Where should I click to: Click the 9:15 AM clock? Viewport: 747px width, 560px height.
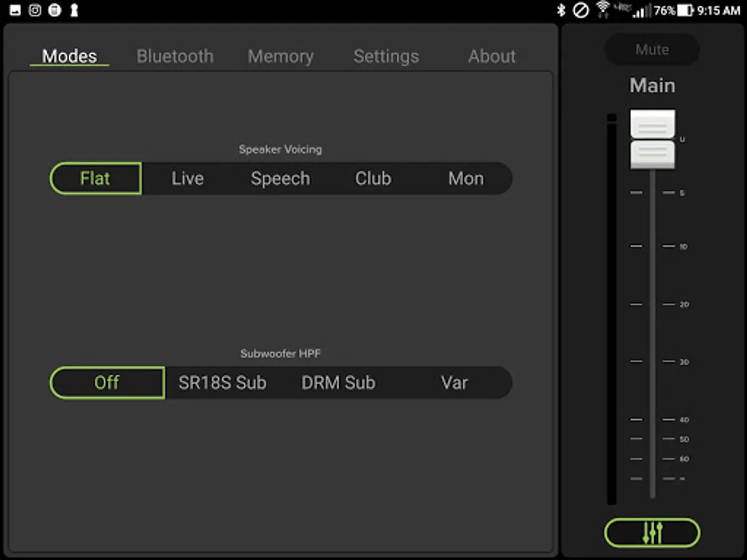(718, 10)
